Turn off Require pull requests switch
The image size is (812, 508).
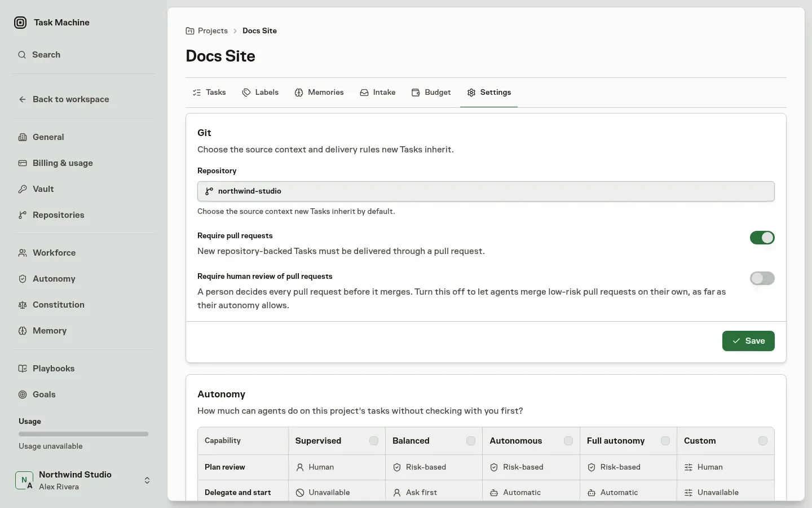(762, 238)
